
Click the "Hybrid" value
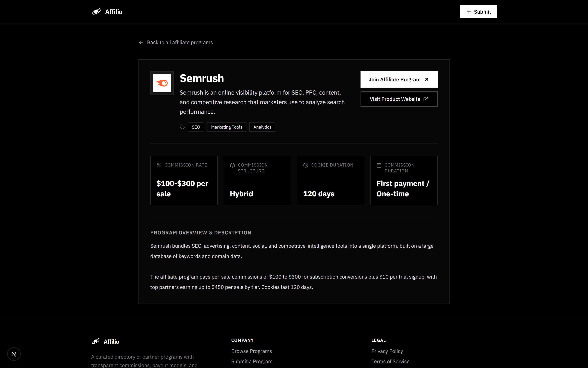pyautogui.click(x=241, y=194)
